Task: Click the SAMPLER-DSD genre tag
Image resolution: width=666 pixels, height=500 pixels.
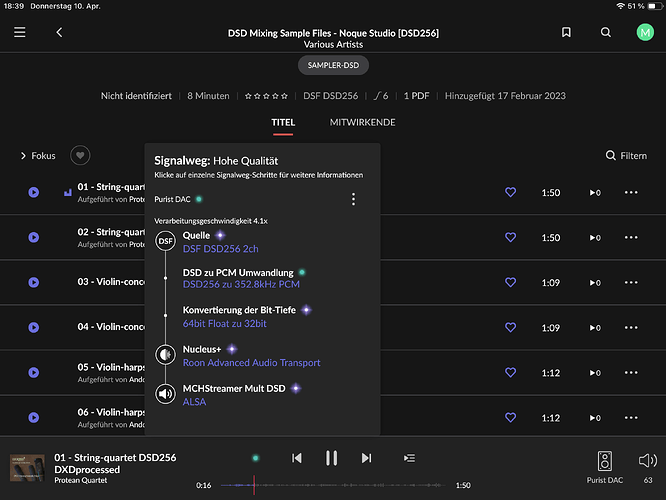Action: point(332,65)
